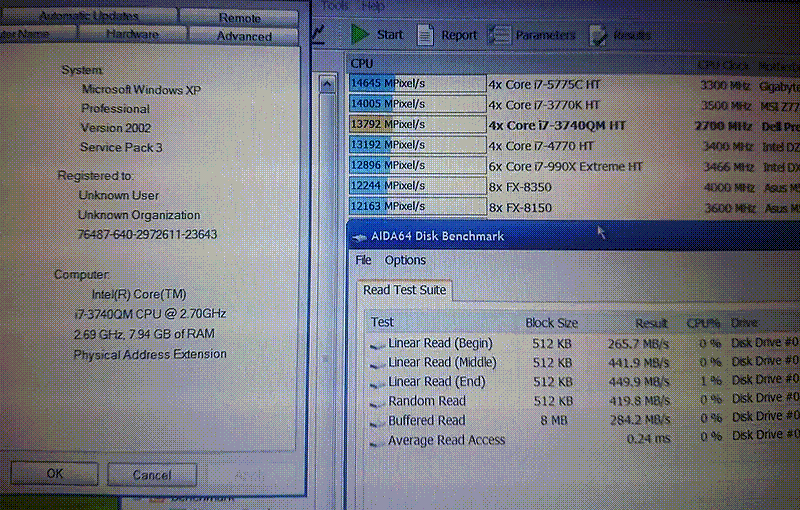The height and width of the screenshot is (510, 800).
Task: Click OK in System Properties dialog
Action: 55,474
